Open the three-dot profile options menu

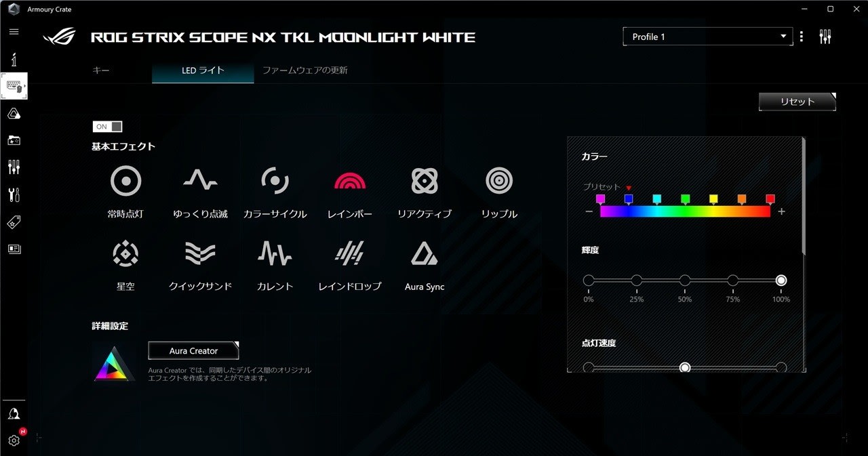click(x=802, y=37)
